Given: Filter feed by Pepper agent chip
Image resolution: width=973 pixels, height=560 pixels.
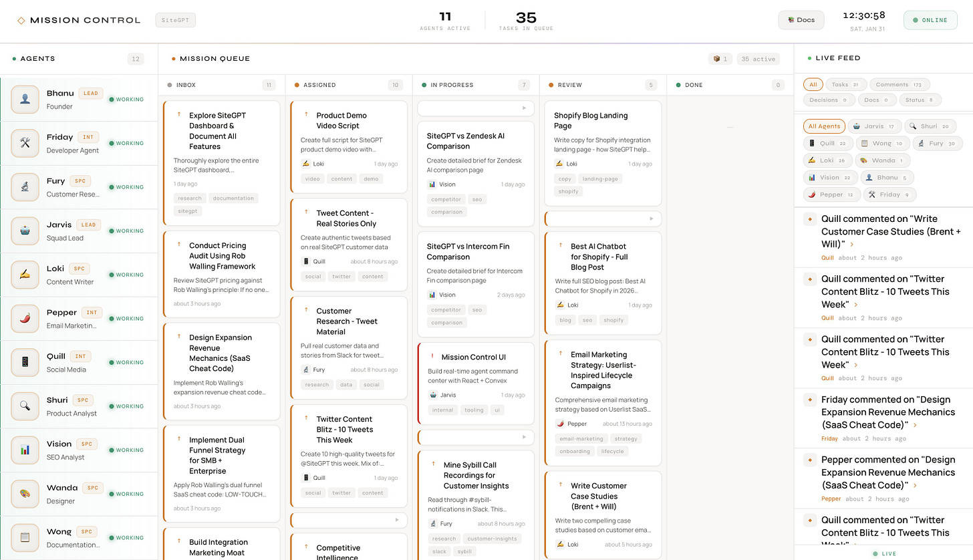Looking at the screenshot, I should [831, 194].
